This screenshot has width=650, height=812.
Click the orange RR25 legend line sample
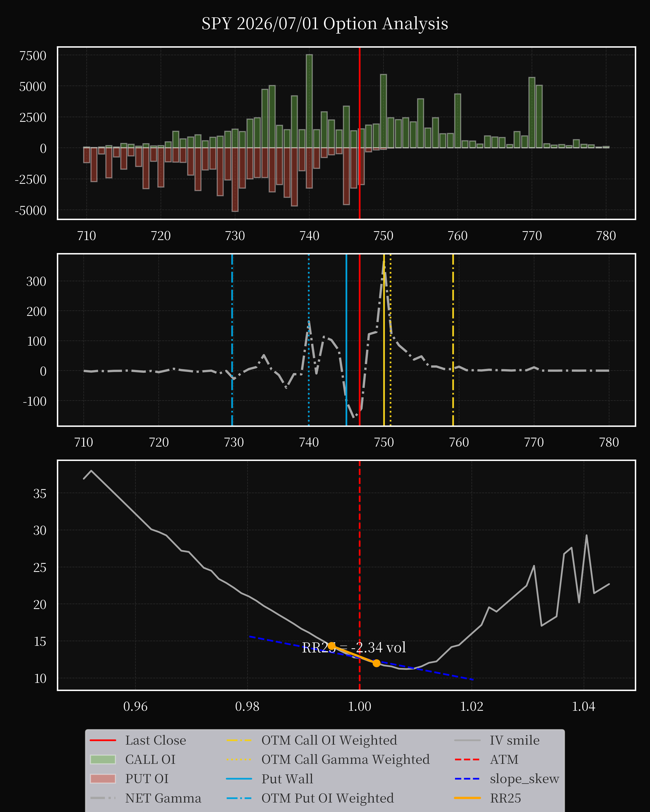coord(467,798)
